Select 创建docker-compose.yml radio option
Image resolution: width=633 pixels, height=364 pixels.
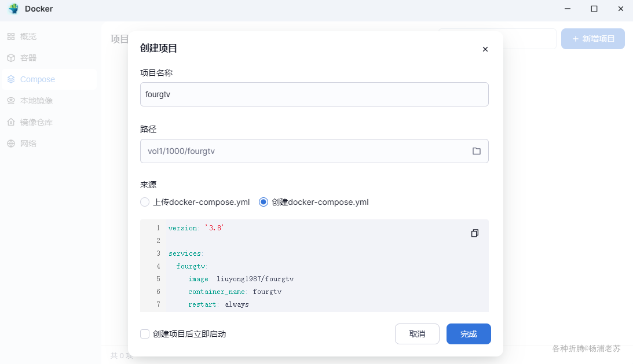pyautogui.click(x=264, y=202)
